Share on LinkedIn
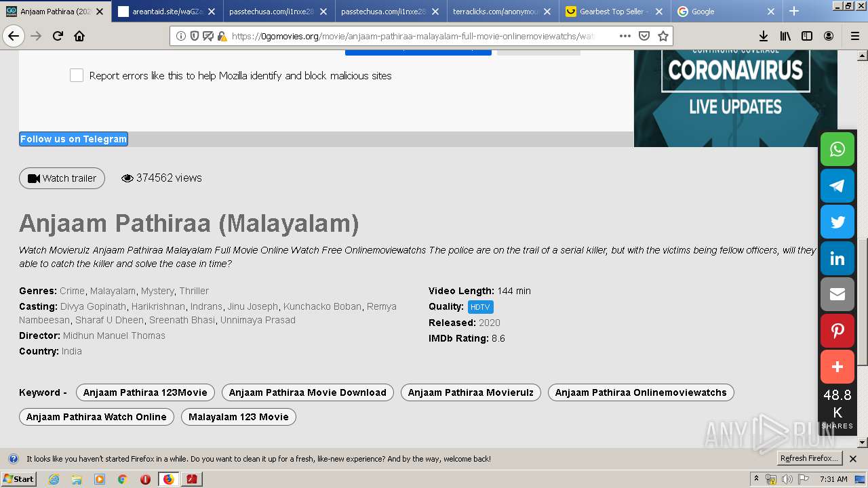Image resolution: width=868 pixels, height=488 pixels. tap(837, 258)
